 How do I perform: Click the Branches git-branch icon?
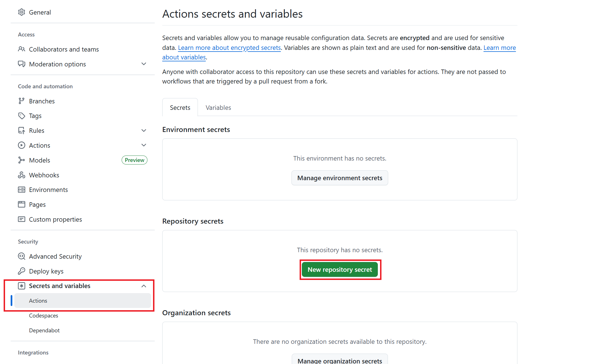[22, 101]
